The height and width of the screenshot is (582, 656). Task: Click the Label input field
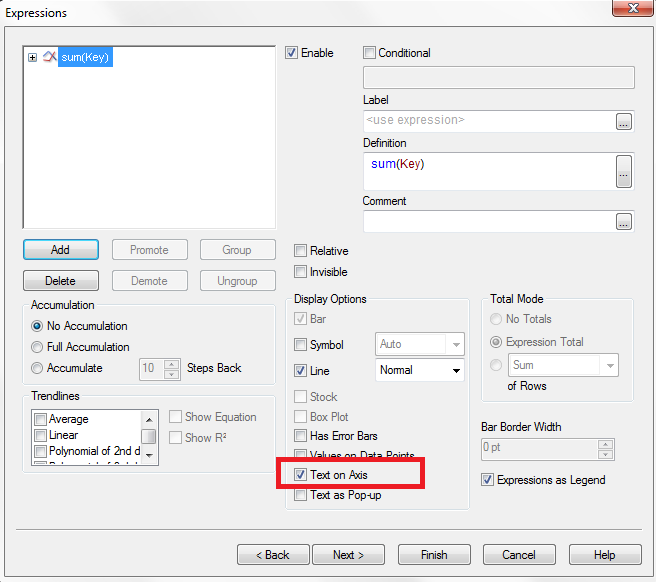[x=489, y=121]
